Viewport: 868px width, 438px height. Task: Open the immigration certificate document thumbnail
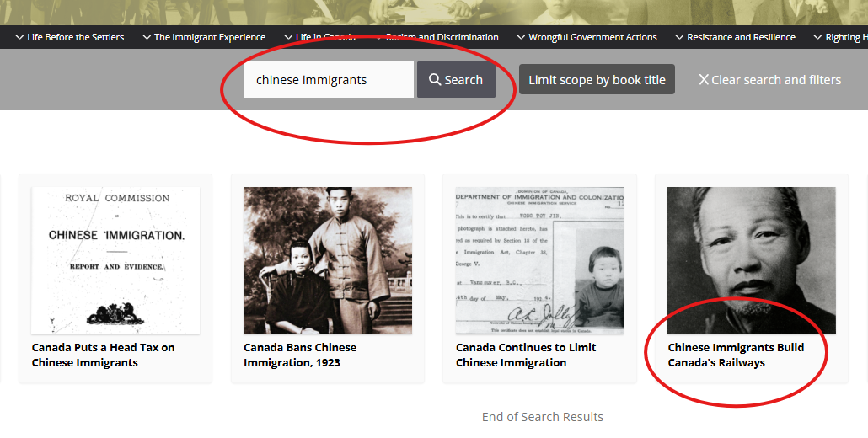(x=539, y=260)
